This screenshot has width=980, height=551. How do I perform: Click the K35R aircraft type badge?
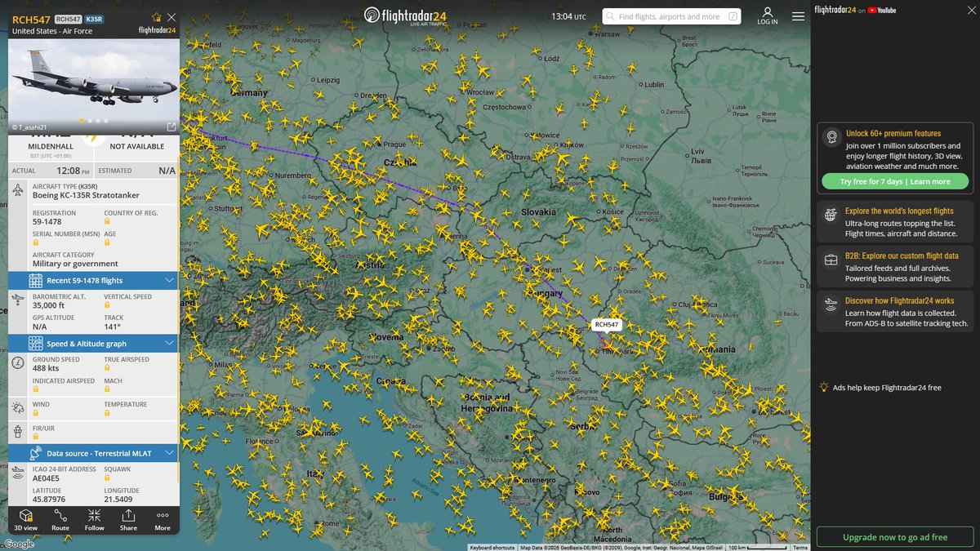point(96,18)
